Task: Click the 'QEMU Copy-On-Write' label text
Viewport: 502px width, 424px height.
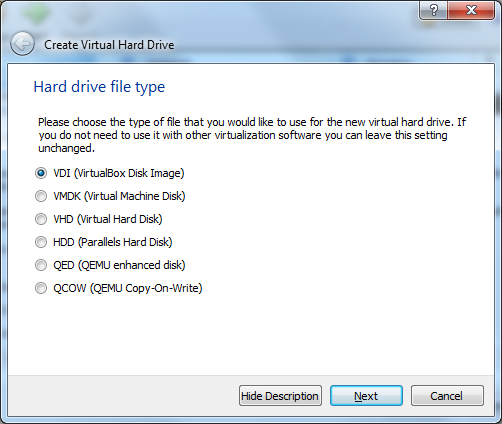Action: (146, 288)
